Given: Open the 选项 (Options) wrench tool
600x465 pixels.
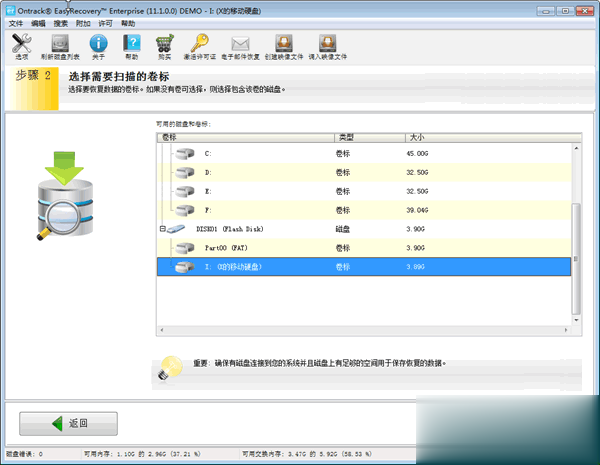Looking at the screenshot, I should [x=21, y=47].
